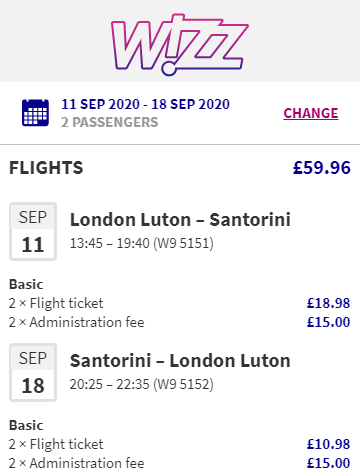The image size is (360, 476).
Task: Click the £10.98 flight ticket price
Action: pyautogui.click(x=328, y=444)
